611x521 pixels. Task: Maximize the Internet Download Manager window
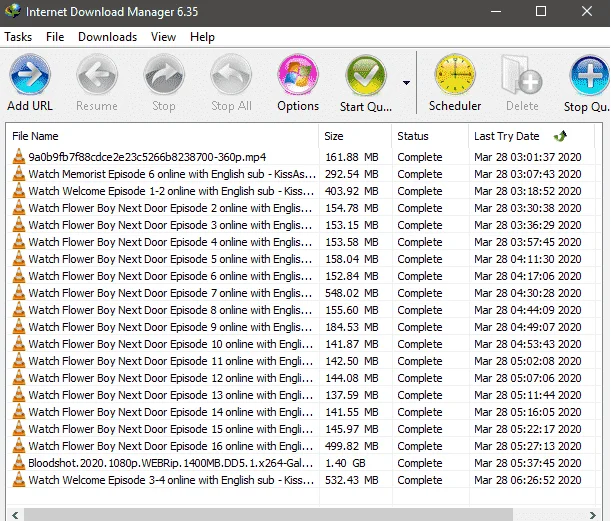click(541, 11)
